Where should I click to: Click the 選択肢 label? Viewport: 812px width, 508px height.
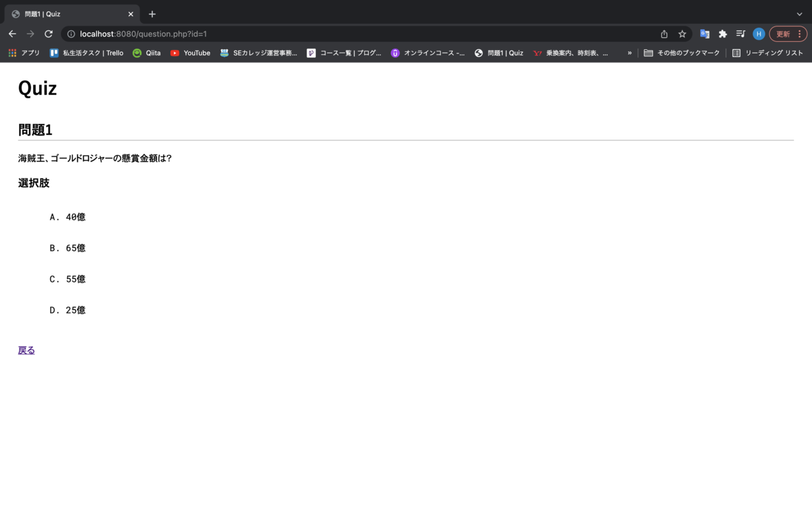pyautogui.click(x=34, y=183)
